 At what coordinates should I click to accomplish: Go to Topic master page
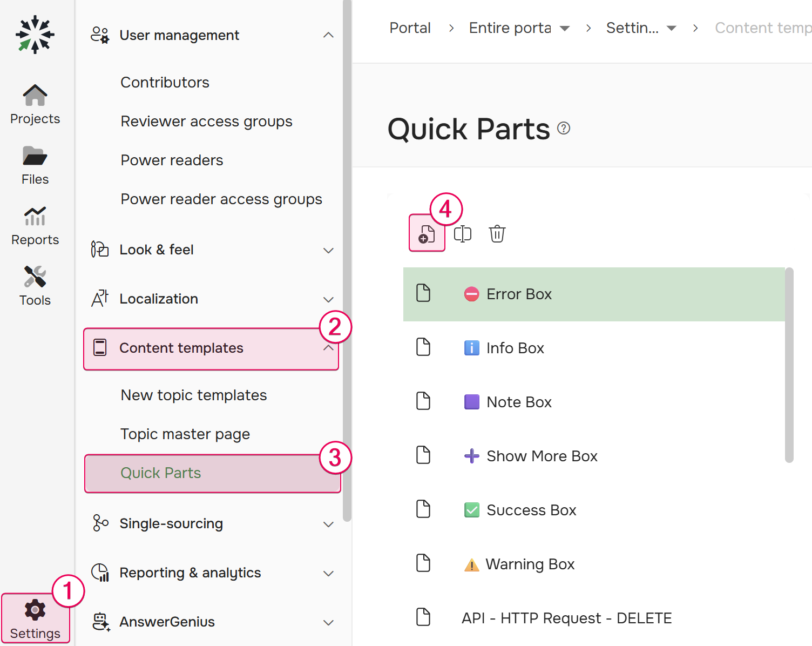click(x=185, y=434)
